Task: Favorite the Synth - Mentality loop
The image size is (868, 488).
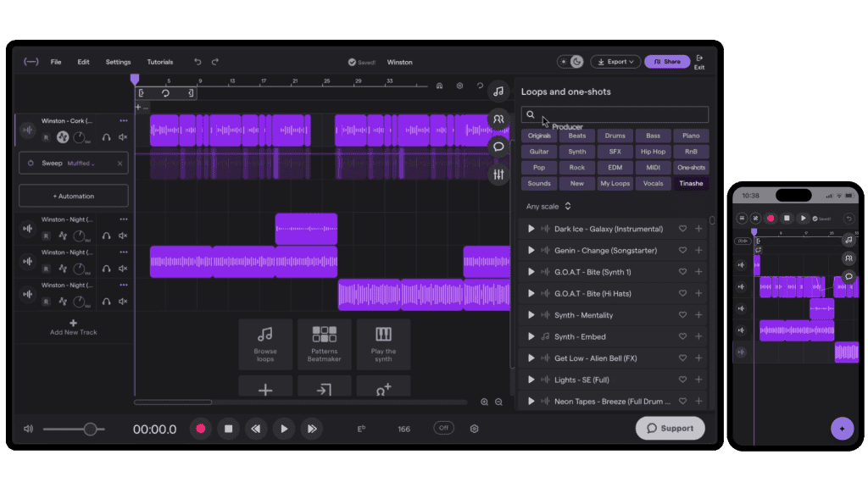Action: point(682,315)
